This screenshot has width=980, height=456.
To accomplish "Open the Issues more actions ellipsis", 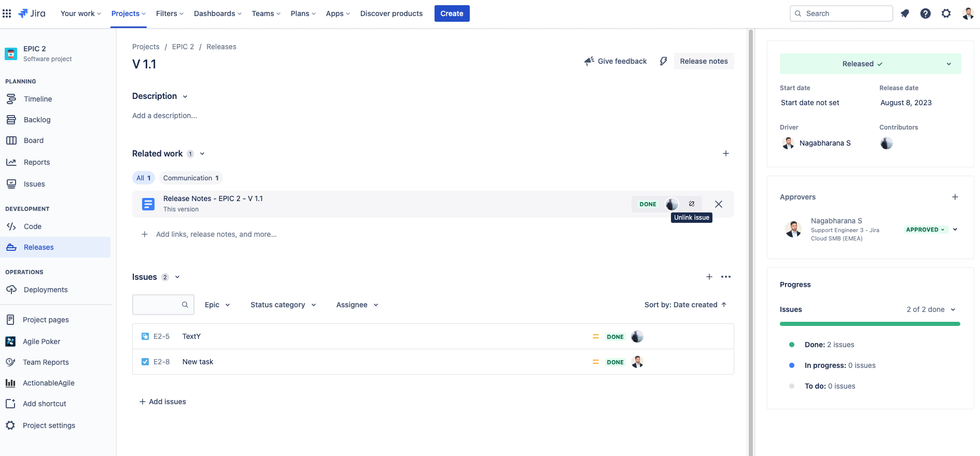I will (x=726, y=277).
